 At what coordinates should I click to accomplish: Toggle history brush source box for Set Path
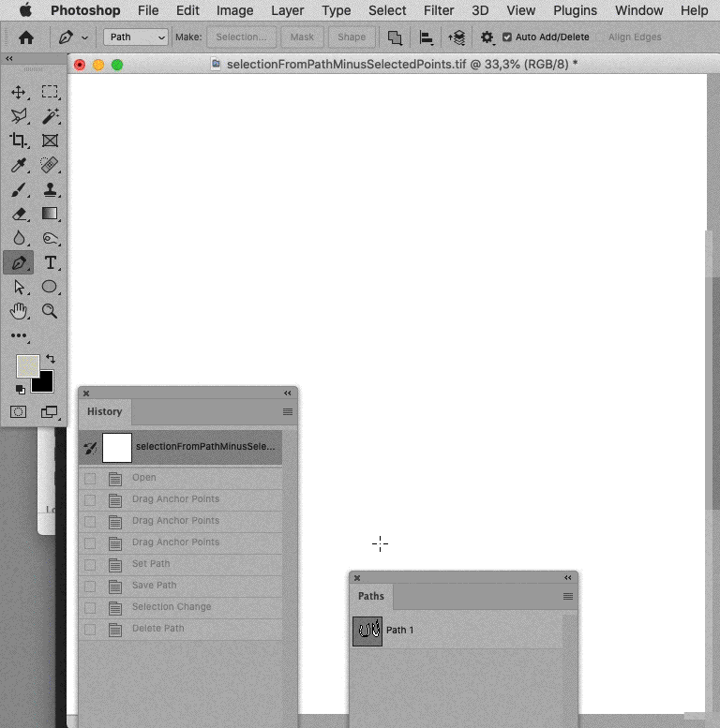coord(90,565)
